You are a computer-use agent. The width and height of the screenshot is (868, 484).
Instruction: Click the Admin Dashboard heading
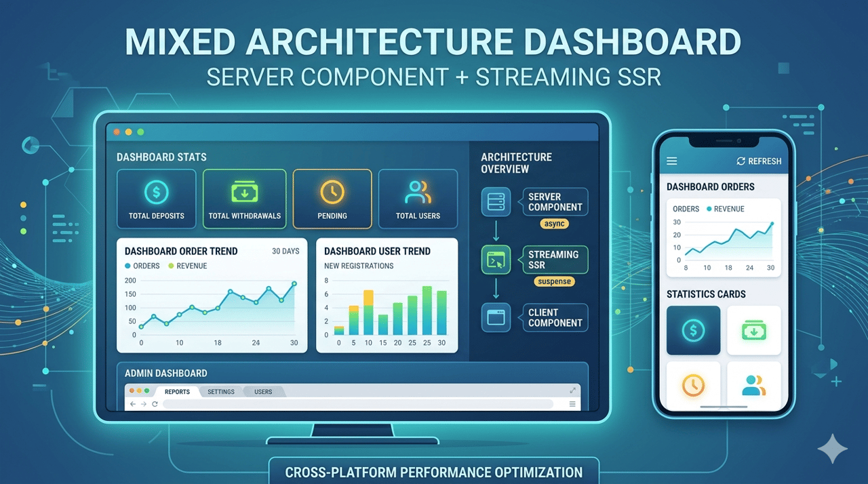click(165, 374)
